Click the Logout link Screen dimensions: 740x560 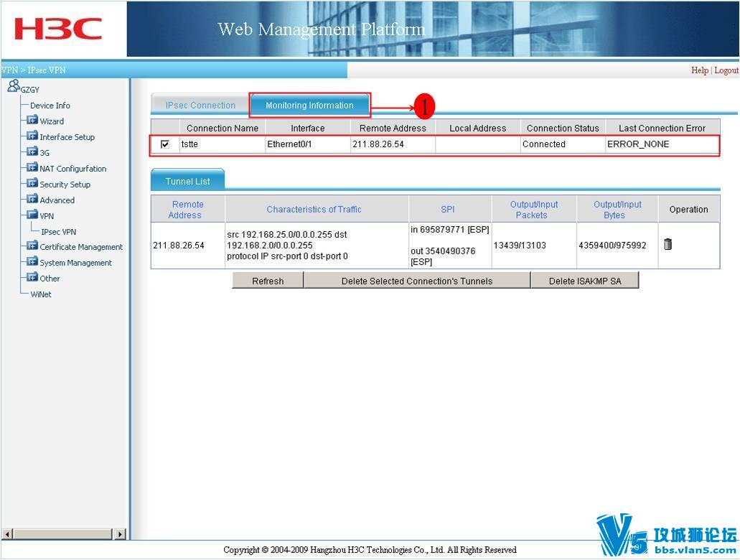(726, 70)
